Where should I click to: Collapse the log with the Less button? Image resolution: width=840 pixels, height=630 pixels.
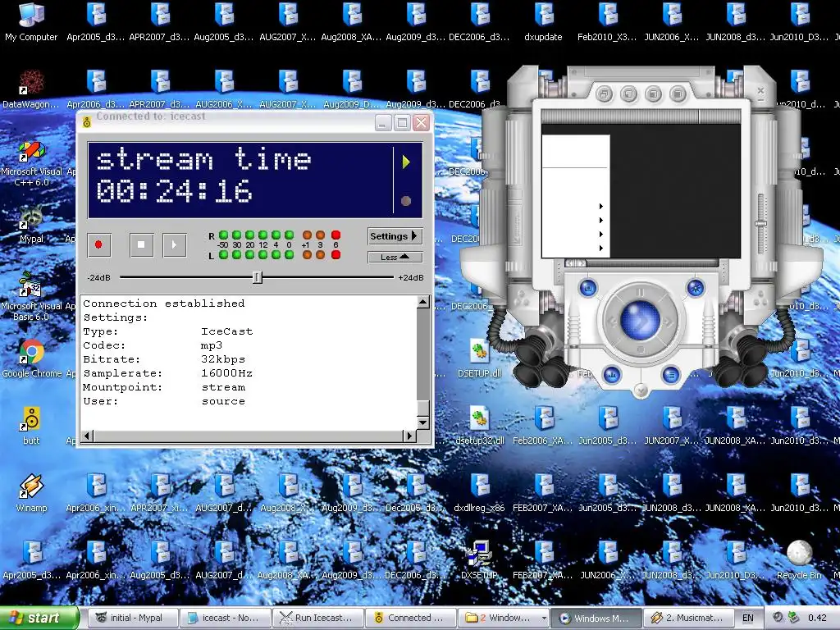click(395, 257)
